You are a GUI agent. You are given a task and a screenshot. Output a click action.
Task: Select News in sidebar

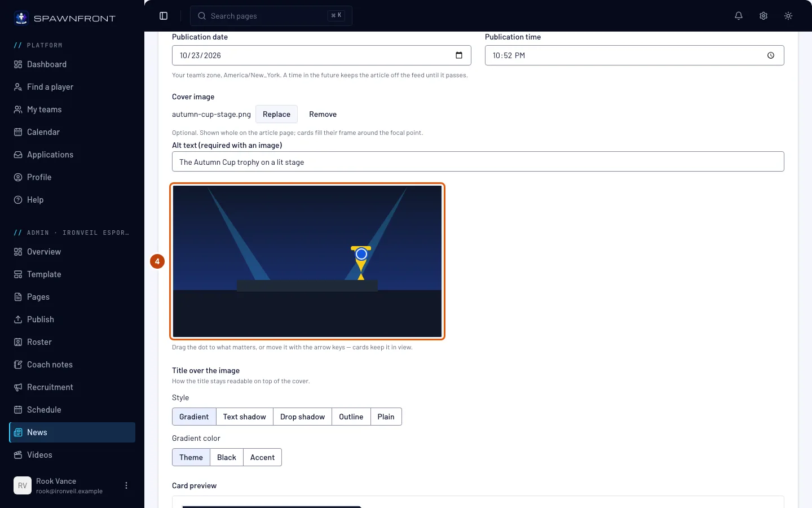[x=72, y=432]
